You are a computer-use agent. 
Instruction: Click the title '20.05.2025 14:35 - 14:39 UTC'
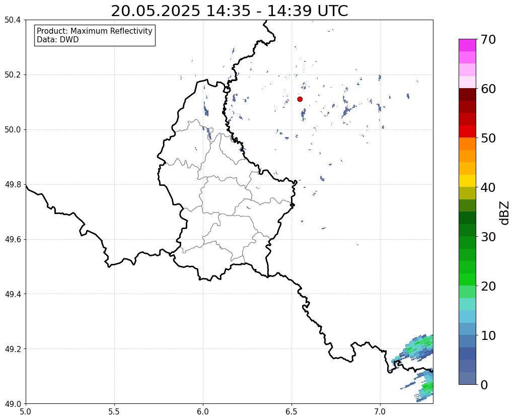(229, 11)
